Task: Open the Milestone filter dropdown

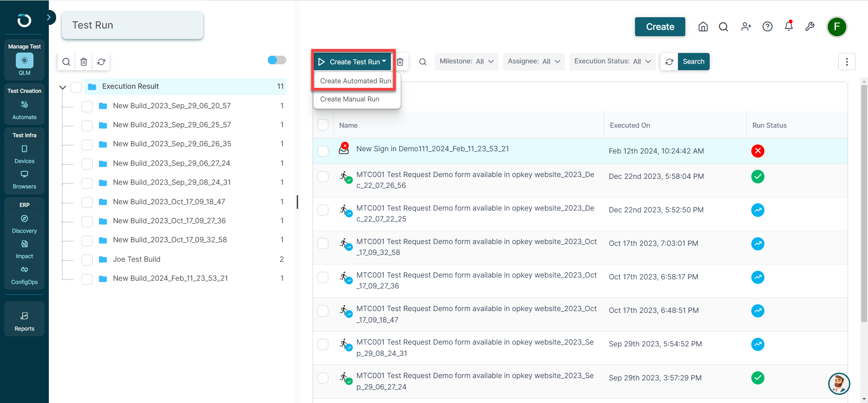Action: pyautogui.click(x=466, y=62)
